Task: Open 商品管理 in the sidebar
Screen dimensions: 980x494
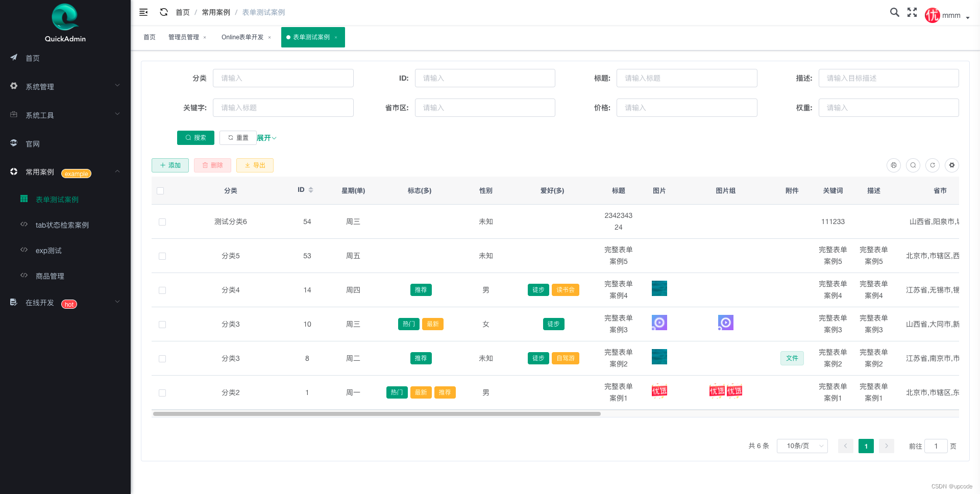Action: (65, 276)
